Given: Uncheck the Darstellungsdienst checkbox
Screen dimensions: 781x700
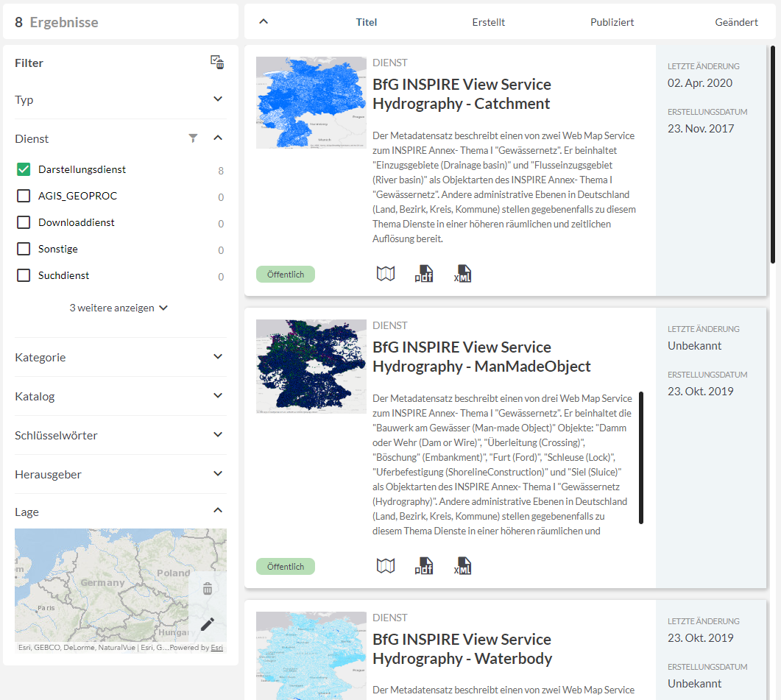Looking at the screenshot, I should (24, 170).
